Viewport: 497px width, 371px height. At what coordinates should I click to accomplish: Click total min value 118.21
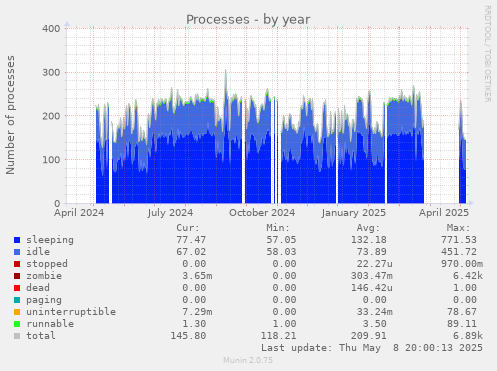[x=278, y=336]
